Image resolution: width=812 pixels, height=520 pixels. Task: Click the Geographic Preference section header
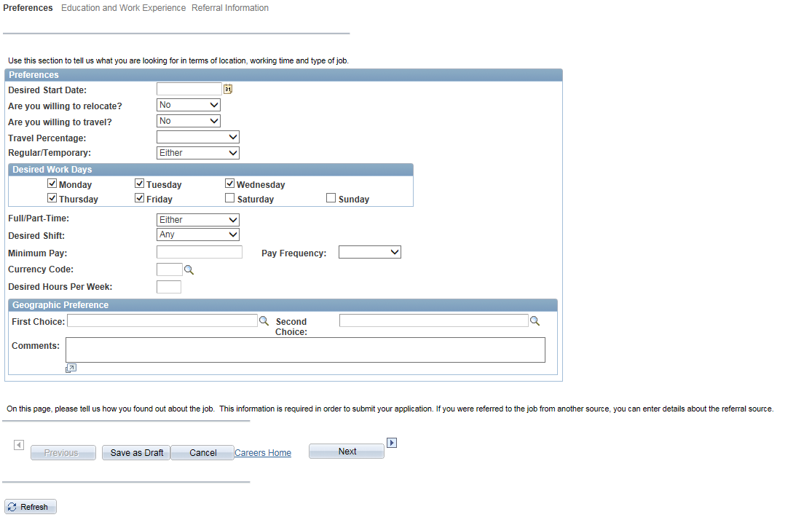[283, 305]
